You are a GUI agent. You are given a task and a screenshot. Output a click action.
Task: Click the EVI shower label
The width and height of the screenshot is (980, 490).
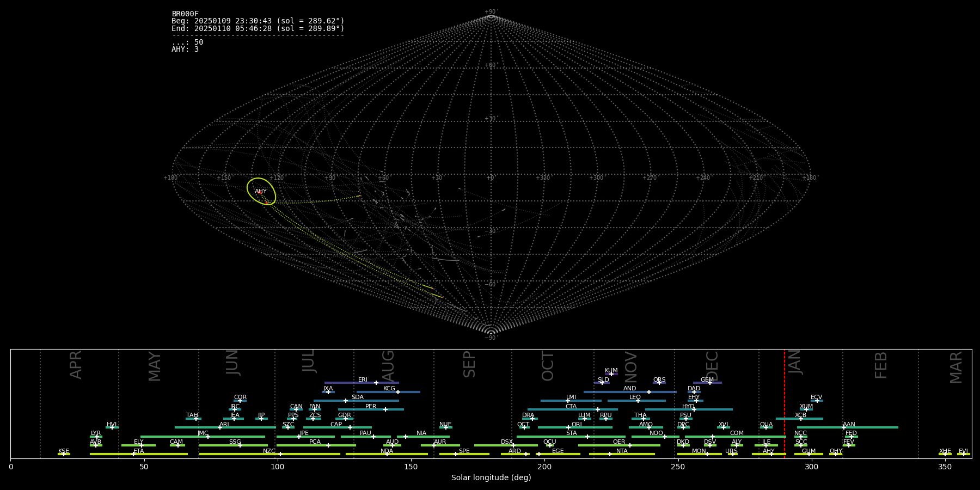tap(963, 451)
